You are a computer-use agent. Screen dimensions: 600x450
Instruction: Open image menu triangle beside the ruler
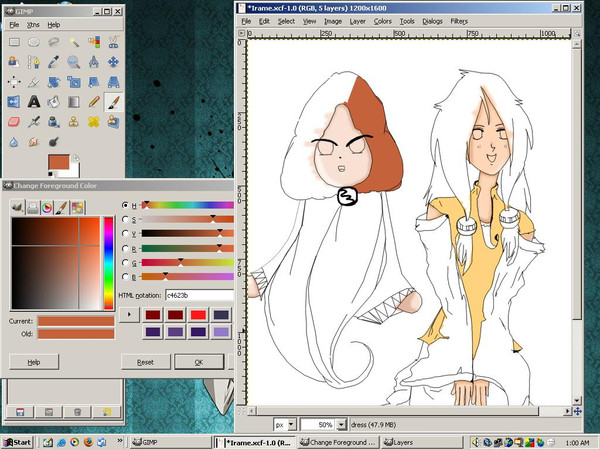(x=241, y=33)
